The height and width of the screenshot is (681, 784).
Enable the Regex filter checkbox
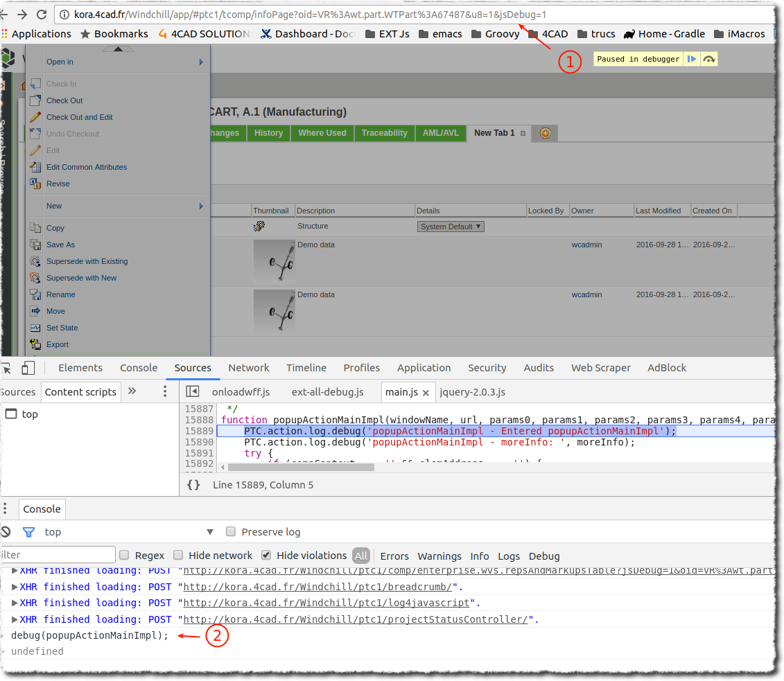tap(125, 555)
